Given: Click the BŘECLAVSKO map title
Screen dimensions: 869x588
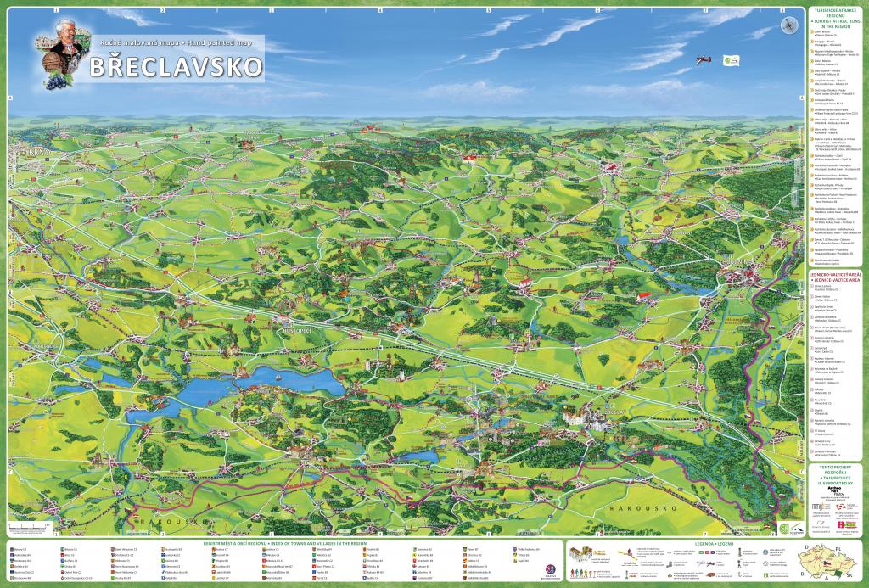Looking at the screenshot, I should point(176,66).
